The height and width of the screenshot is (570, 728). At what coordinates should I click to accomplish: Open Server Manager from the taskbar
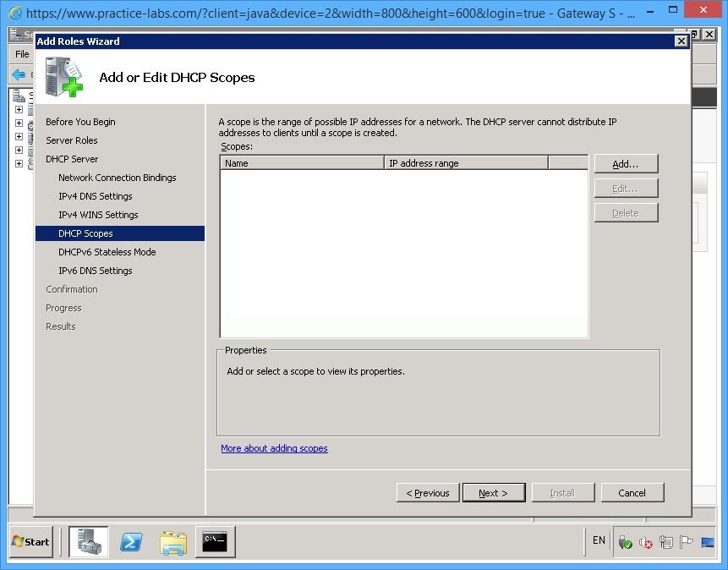click(x=88, y=541)
